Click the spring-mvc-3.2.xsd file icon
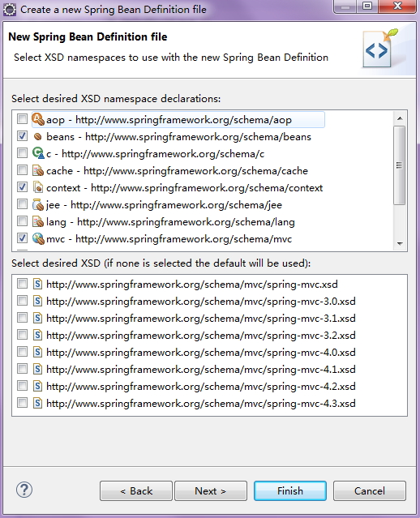 pos(37,335)
